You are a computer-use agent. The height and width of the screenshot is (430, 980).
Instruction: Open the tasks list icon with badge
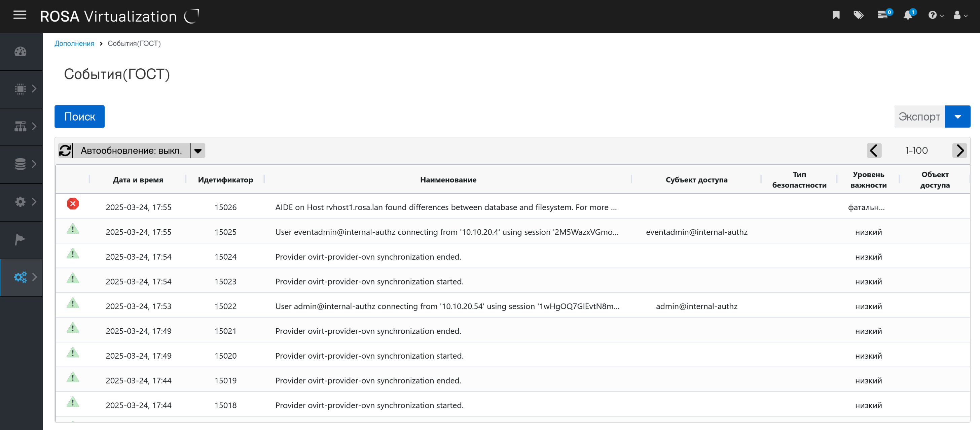[883, 15]
